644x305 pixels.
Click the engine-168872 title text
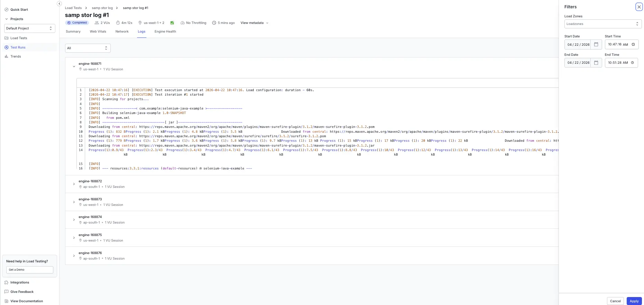coord(90,181)
